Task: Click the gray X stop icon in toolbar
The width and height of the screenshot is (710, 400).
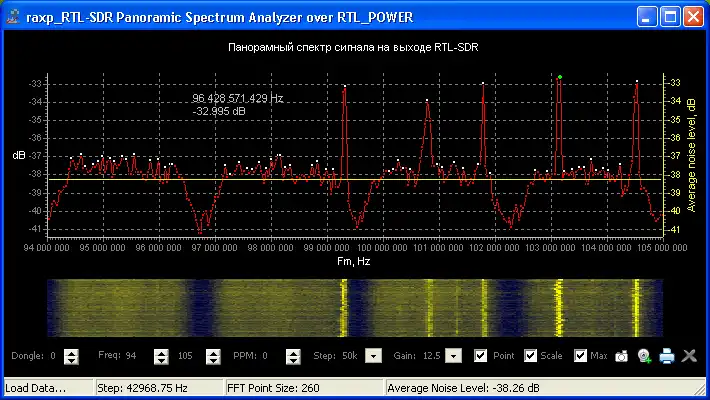Action: click(x=689, y=356)
